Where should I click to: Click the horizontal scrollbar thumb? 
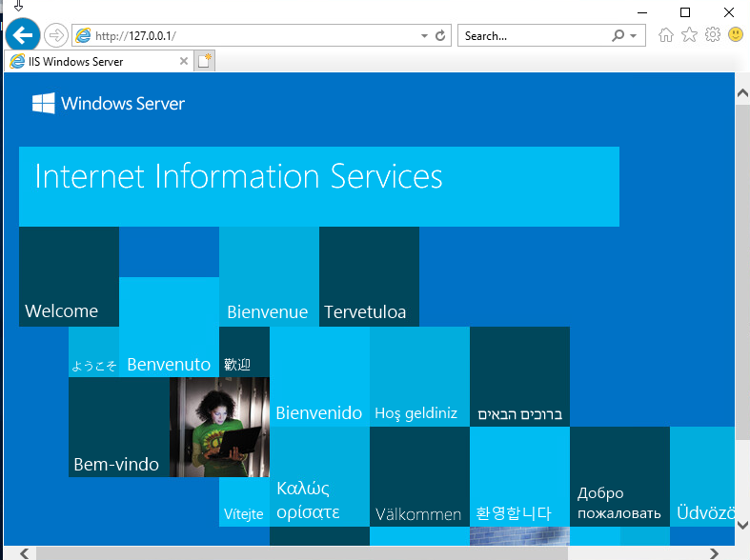click(x=302, y=553)
